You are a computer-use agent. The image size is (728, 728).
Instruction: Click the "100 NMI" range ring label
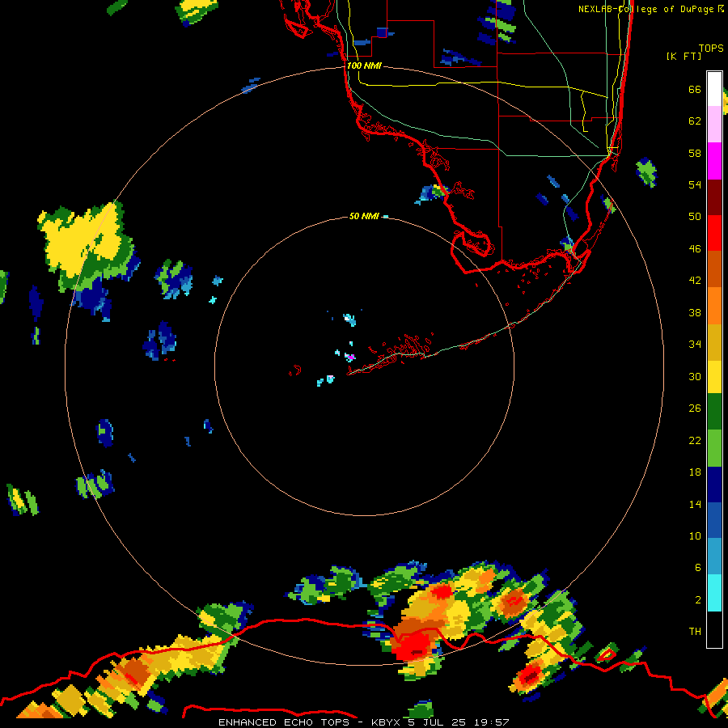(364, 66)
